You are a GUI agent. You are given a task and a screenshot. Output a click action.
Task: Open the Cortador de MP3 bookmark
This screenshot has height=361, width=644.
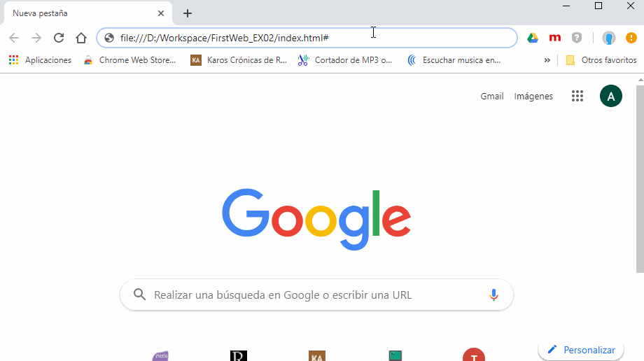(345, 60)
